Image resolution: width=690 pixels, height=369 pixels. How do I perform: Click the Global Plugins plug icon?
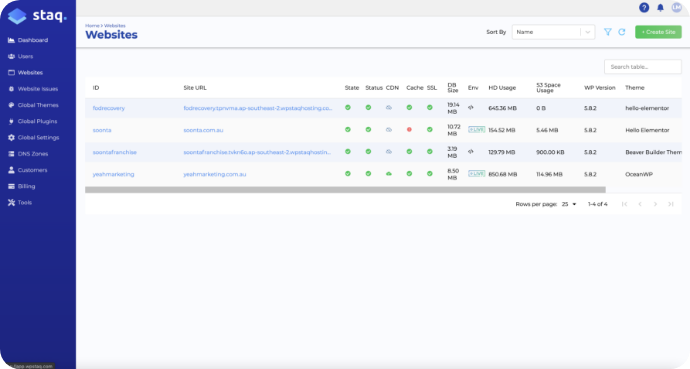[11, 121]
